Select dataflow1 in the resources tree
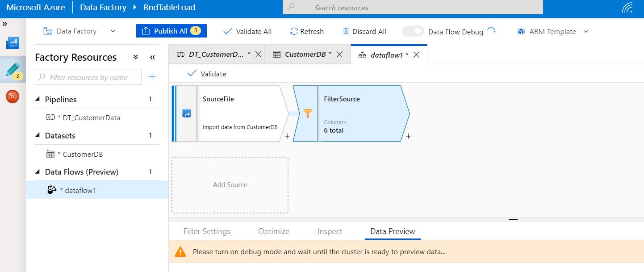 [97, 190]
